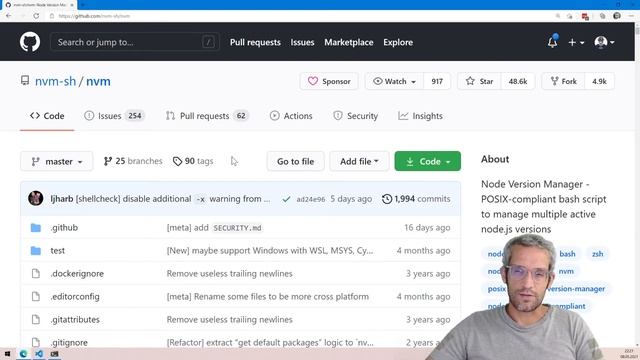Viewport: 640px width, 360px height.
Task: View the 90 tags
Action: point(193,161)
